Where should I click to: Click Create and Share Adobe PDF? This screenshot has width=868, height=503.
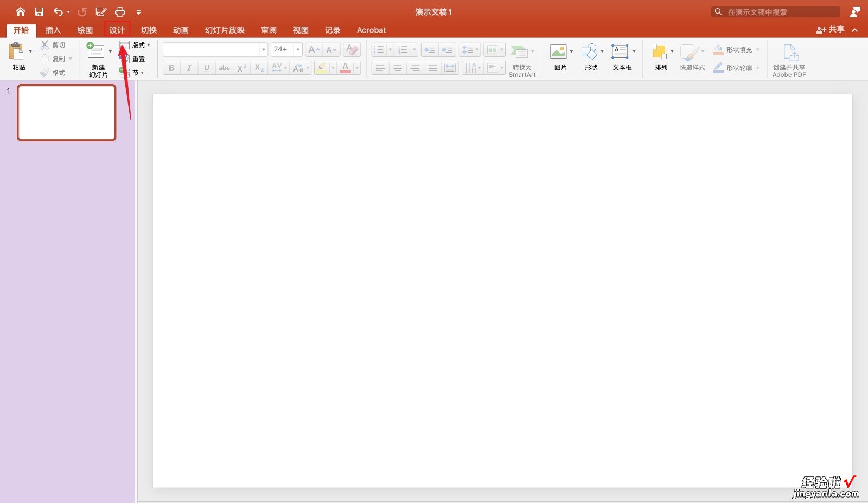tap(789, 61)
